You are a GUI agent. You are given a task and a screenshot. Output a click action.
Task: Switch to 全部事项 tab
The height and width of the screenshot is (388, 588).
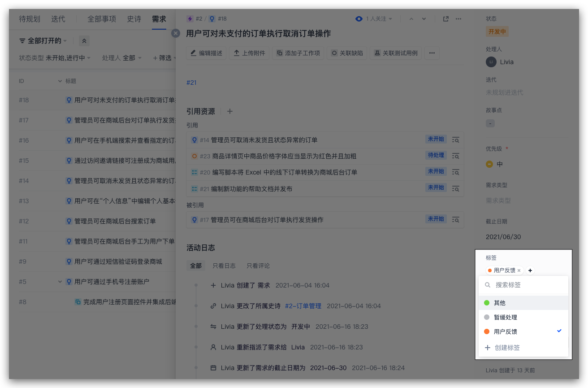coord(102,19)
